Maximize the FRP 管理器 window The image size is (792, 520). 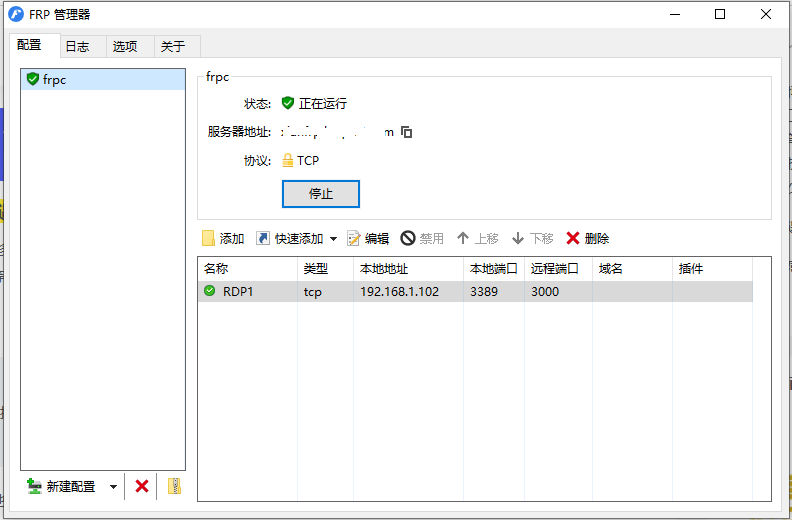(x=720, y=14)
